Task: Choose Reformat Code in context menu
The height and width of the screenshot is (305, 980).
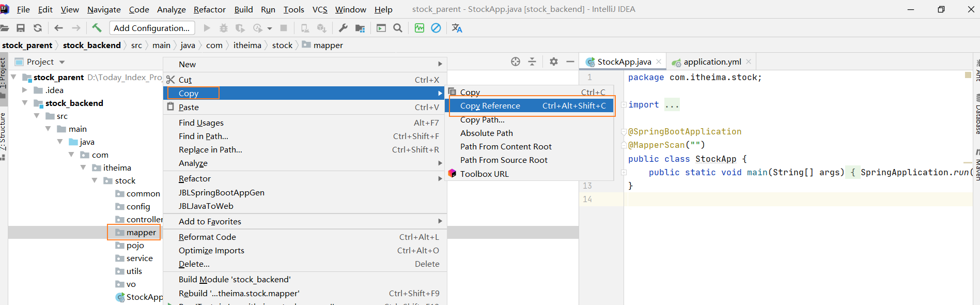Action: click(305, 237)
